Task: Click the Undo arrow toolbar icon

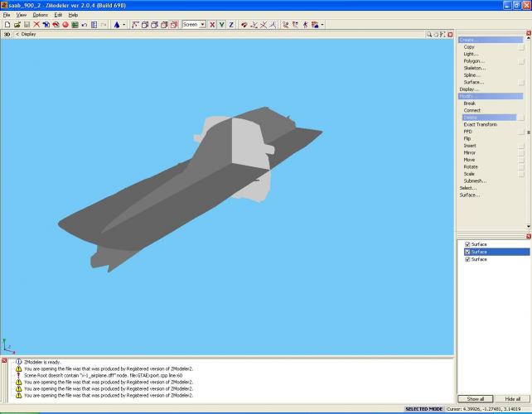Action: pos(84,25)
